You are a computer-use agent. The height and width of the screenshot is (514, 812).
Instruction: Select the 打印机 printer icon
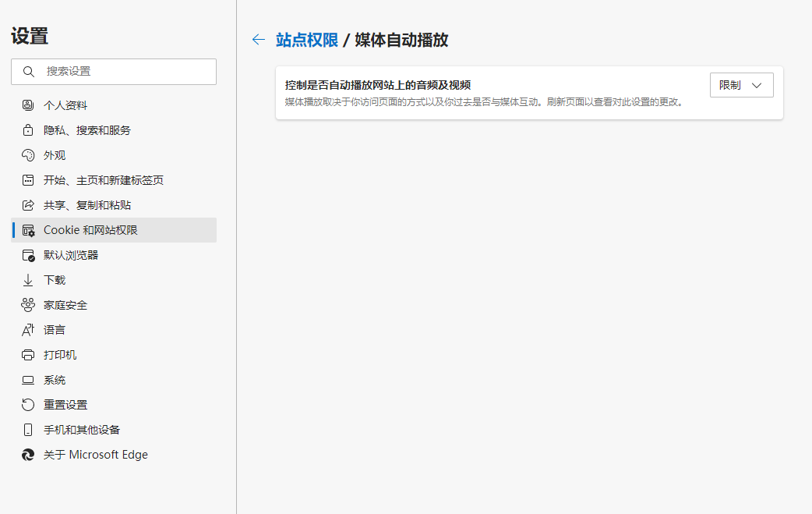[29, 354]
